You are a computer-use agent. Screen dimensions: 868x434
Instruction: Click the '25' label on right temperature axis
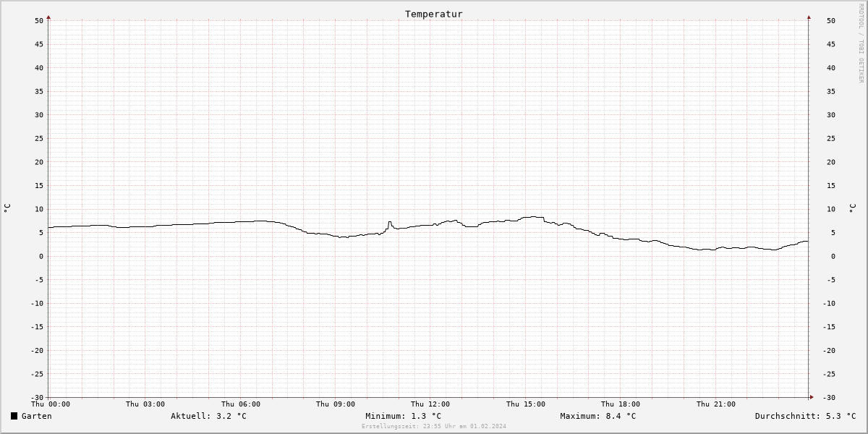(831, 138)
